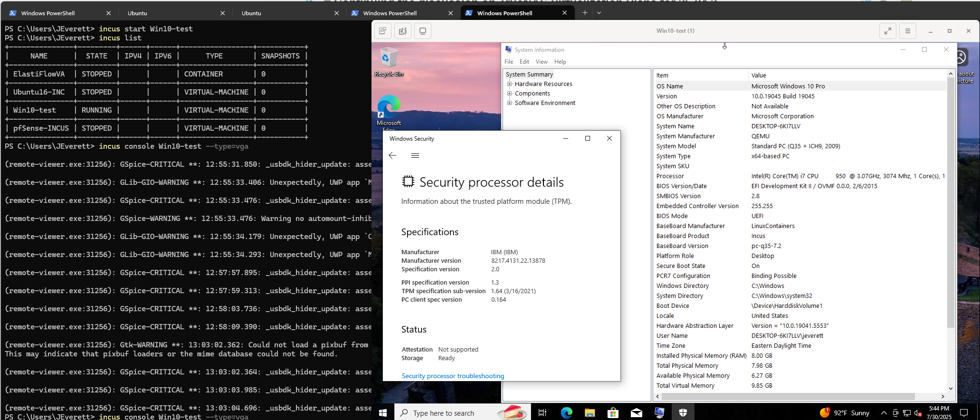This screenshot has width=980, height=420.
Task: Click the Windows Security shield taskbar icon
Action: 683,412
